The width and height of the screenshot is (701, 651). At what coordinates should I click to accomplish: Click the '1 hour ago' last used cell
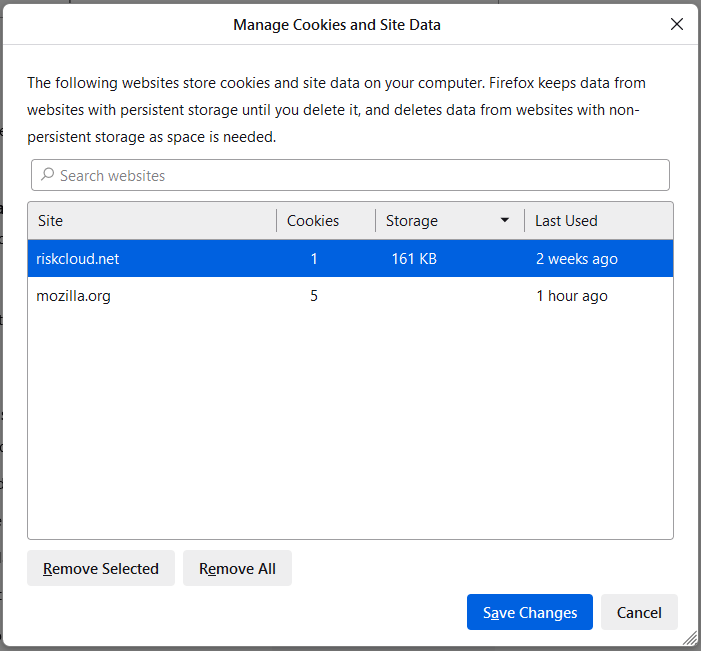572,296
